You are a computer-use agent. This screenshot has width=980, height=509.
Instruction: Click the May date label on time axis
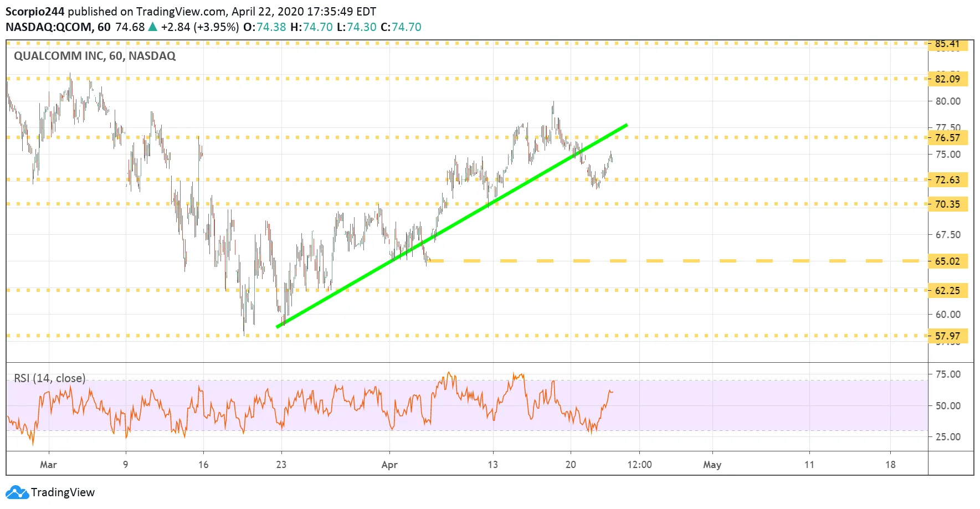(712, 465)
